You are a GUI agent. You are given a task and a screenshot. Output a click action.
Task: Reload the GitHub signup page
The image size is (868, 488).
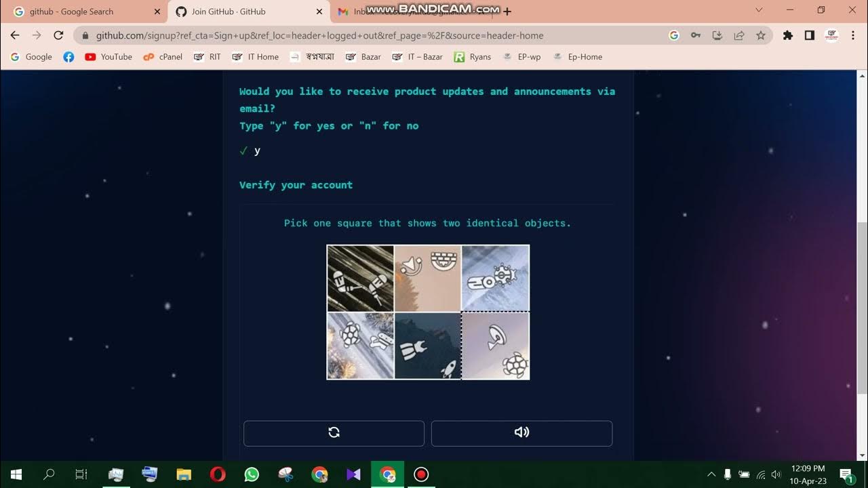(x=58, y=35)
